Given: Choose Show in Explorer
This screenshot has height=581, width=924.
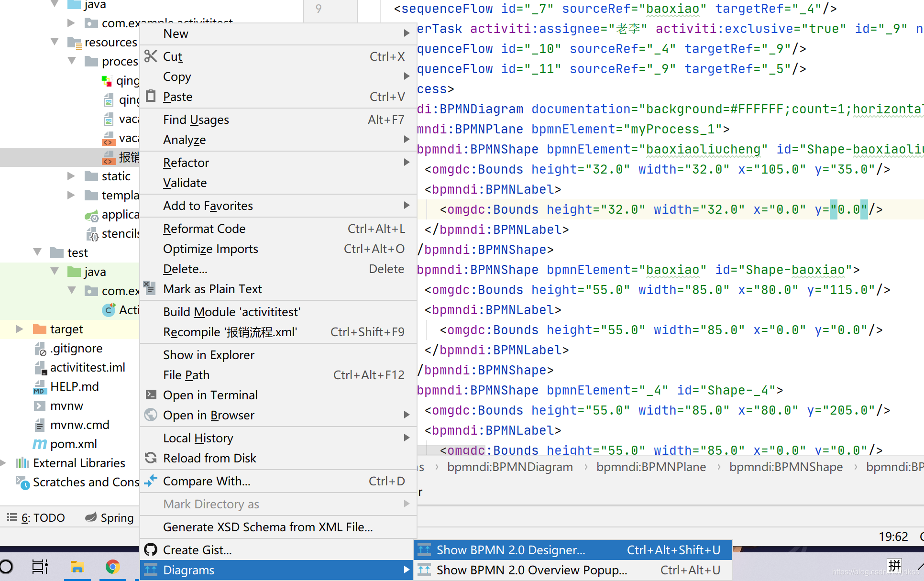Looking at the screenshot, I should tap(278, 355).
